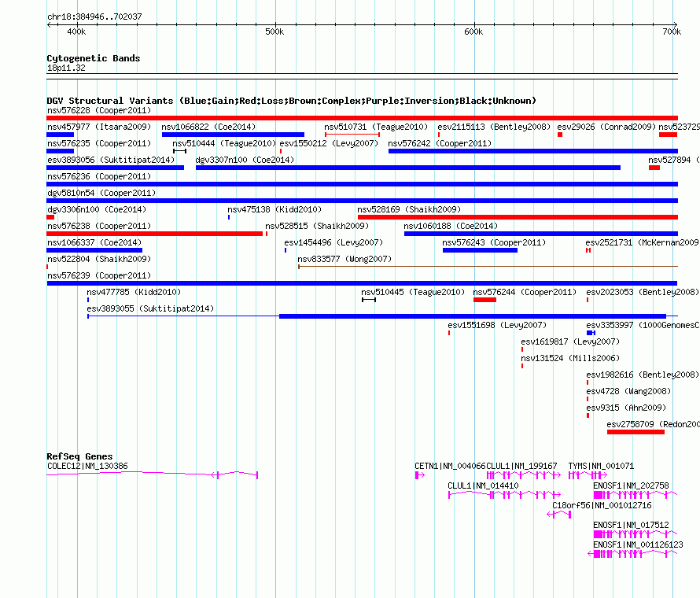Click dgv5810n54 (Cooper2011) label

click(101, 193)
